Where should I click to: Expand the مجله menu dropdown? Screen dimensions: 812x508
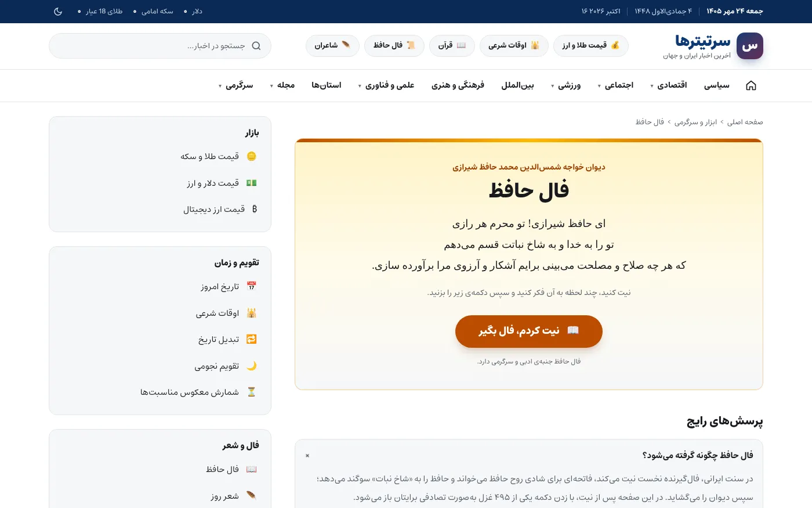pos(283,85)
